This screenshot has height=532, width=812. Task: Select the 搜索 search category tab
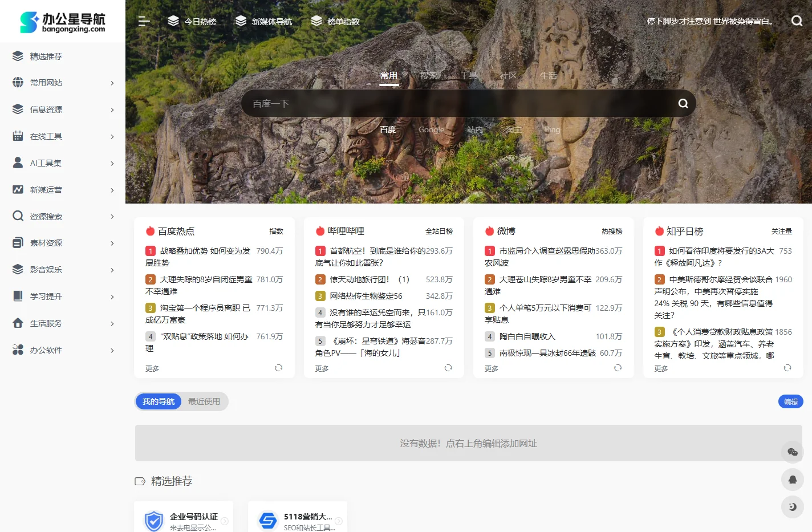pyautogui.click(x=429, y=75)
